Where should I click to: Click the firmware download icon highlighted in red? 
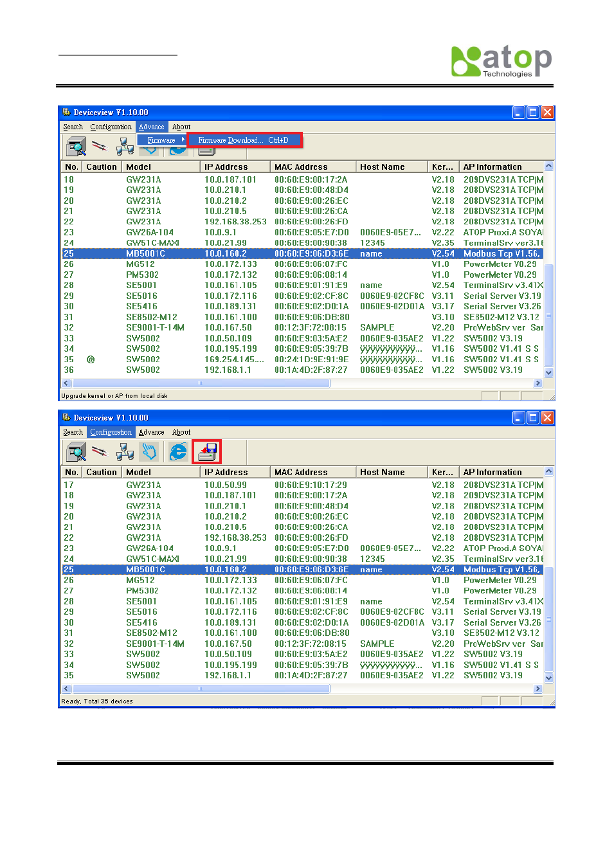[207, 452]
